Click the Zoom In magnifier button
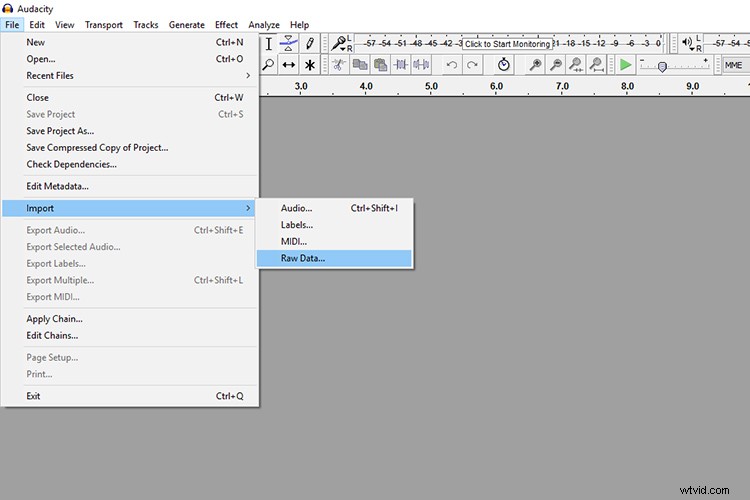Screen dimensions: 750x500 pyautogui.click(x=536, y=65)
